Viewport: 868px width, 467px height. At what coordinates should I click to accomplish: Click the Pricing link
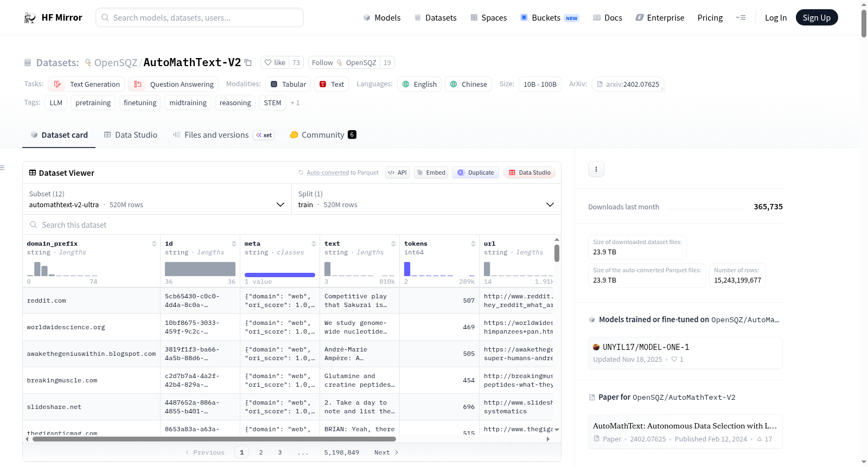point(710,18)
